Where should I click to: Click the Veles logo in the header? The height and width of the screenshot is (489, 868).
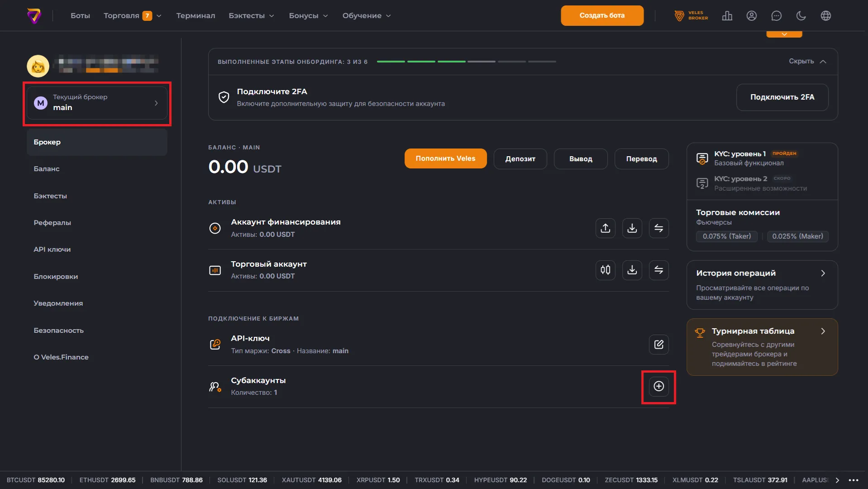click(x=34, y=16)
